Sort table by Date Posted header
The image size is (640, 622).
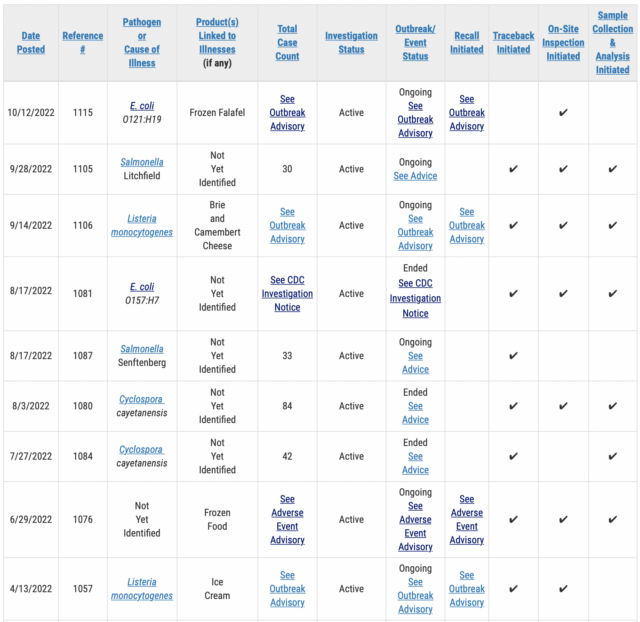click(31, 42)
